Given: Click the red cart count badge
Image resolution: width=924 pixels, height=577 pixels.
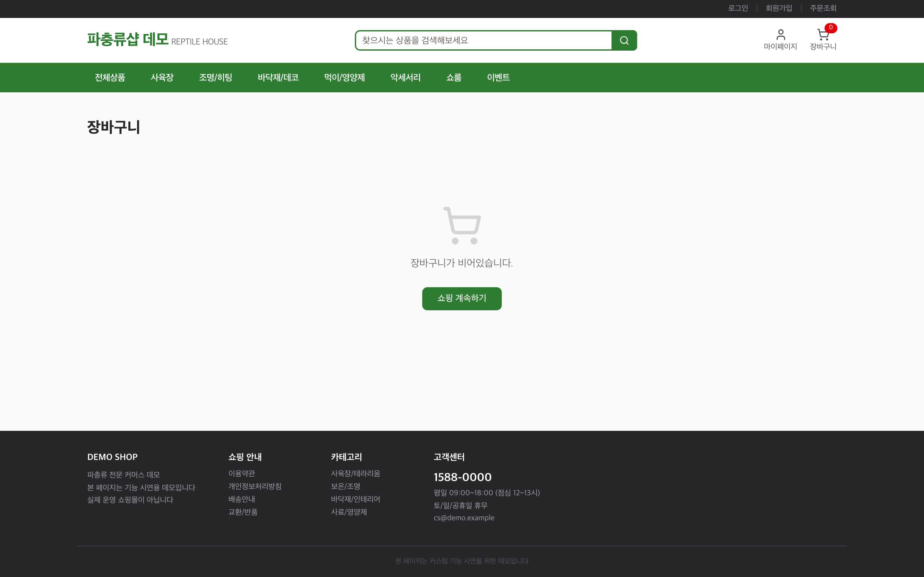Looking at the screenshot, I should click(x=830, y=28).
